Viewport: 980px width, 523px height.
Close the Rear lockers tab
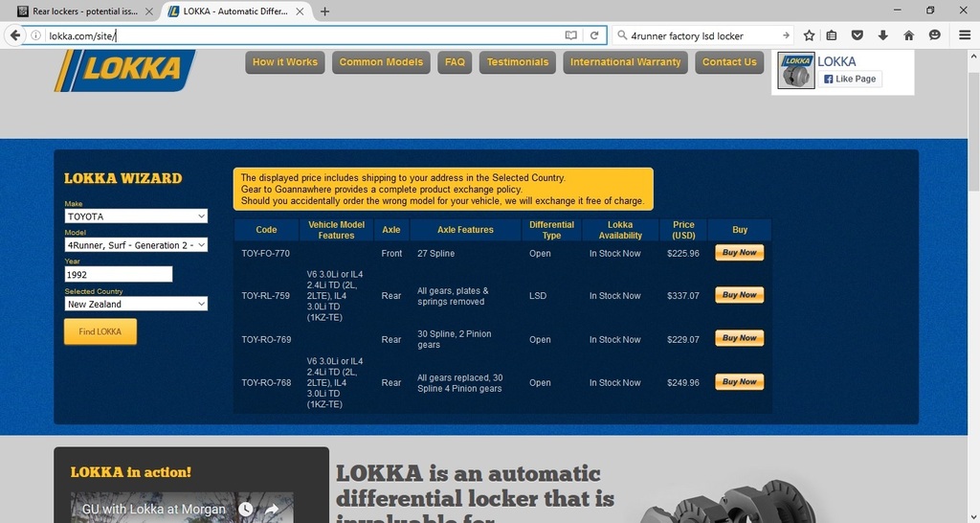[x=148, y=11]
